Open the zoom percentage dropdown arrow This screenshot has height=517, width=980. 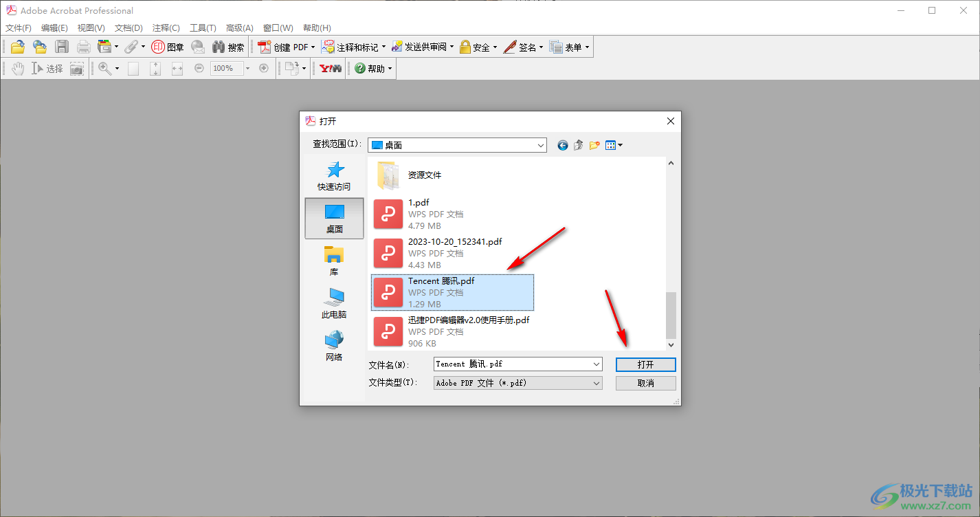click(248, 68)
